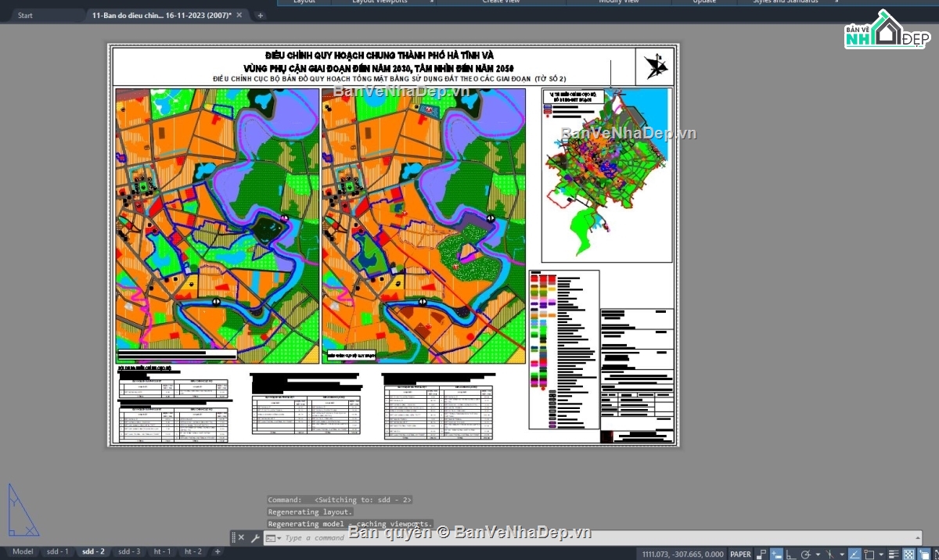Viewport: 939px width, 560px height.
Task: Add a new layout tab
Action: [x=217, y=551]
